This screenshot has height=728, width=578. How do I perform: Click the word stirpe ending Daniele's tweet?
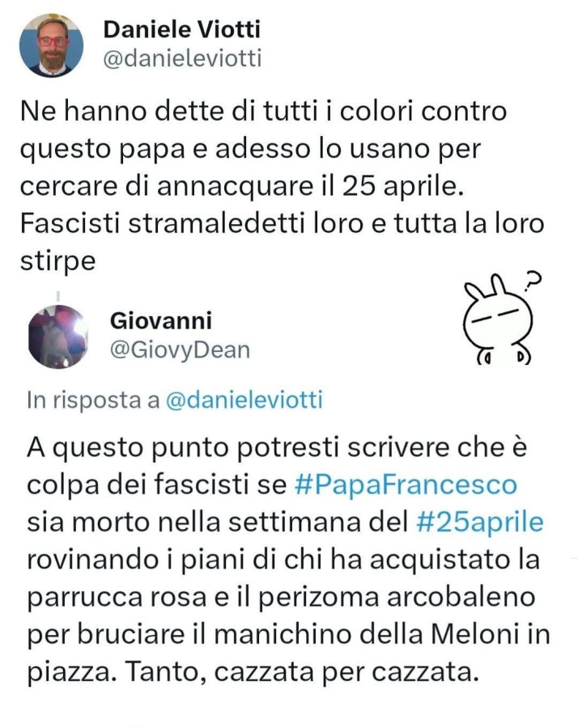57,261
